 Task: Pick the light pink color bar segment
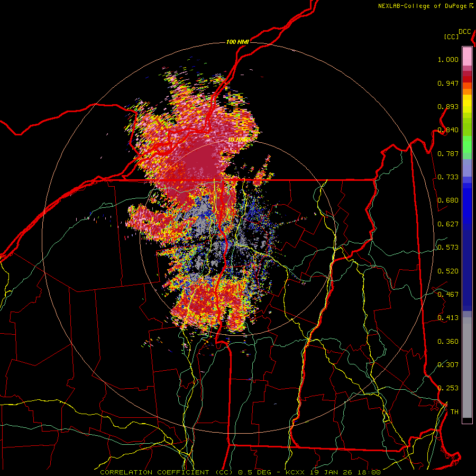click(x=467, y=56)
